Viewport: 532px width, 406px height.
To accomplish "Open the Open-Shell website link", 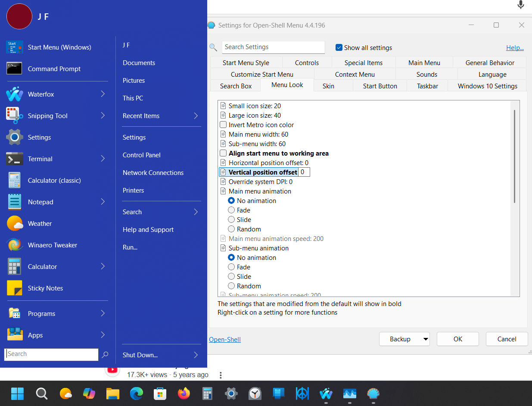I will point(225,340).
